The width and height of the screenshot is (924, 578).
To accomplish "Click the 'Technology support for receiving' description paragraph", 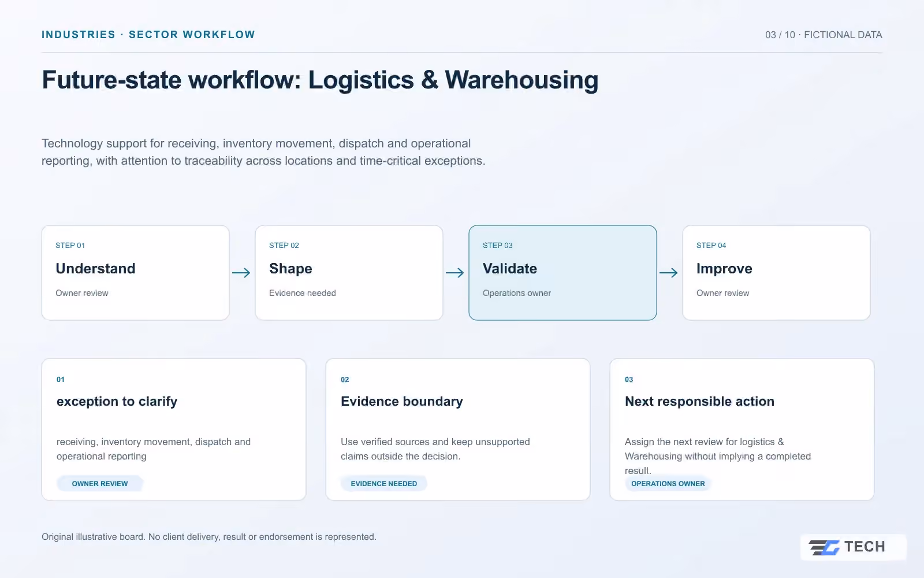I will coord(263,152).
